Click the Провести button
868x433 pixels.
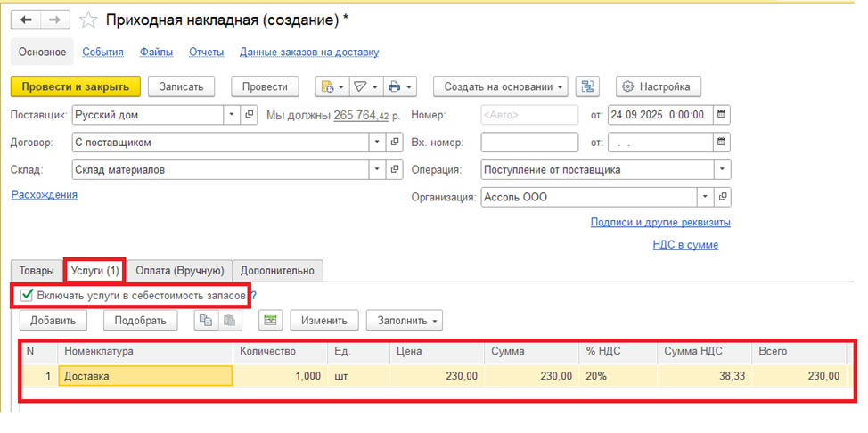pyautogui.click(x=265, y=87)
